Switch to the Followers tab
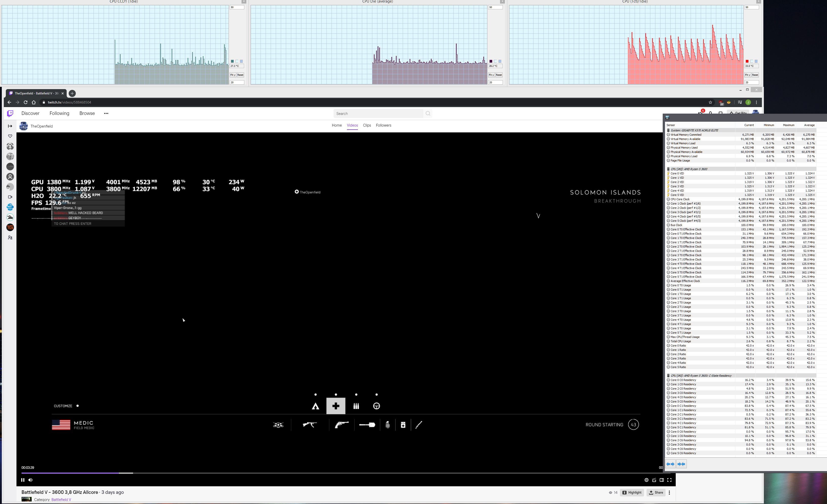The height and width of the screenshot is (504, 827). 383,125
